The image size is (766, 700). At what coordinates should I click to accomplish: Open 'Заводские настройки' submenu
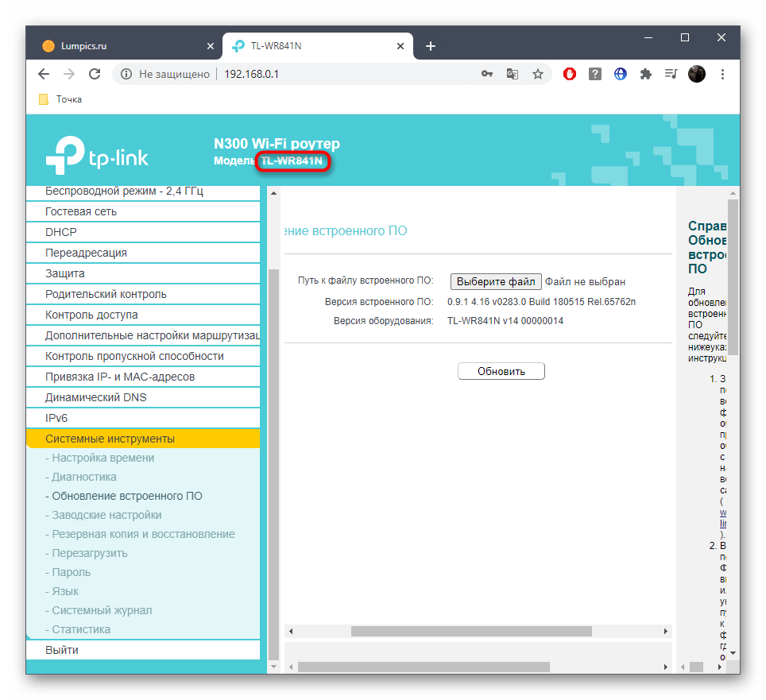point(103,515)
